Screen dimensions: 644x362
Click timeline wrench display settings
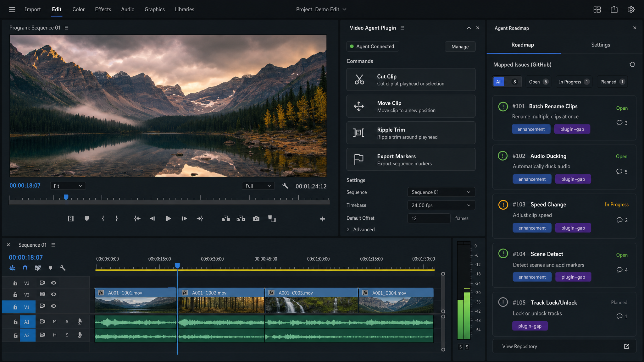point(63,268)
